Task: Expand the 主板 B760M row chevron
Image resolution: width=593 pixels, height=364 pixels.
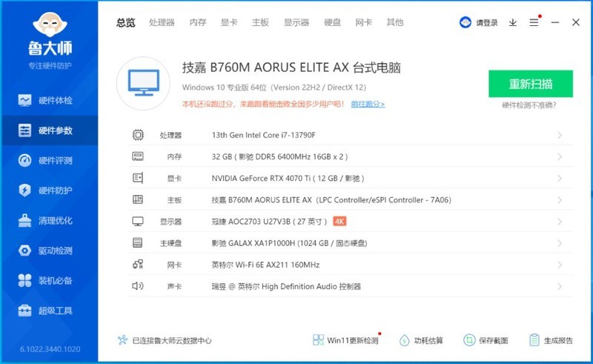Action: click(x=560, y=199)
